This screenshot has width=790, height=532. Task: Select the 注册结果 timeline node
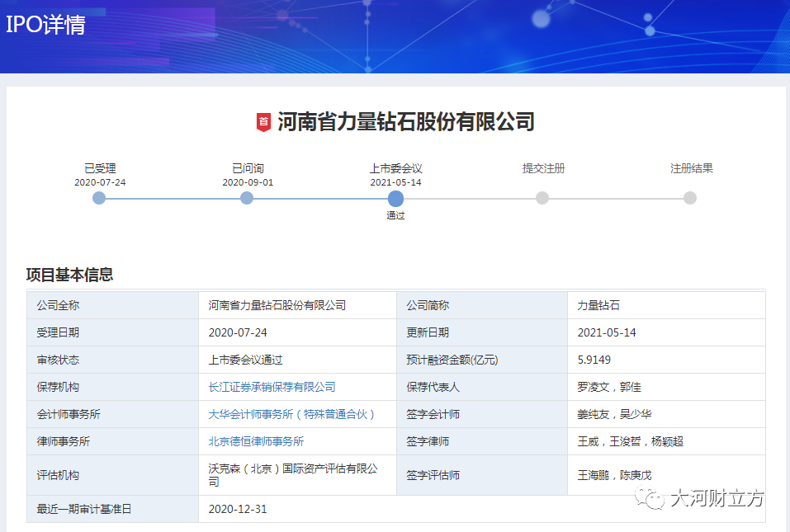coord(690,198)
